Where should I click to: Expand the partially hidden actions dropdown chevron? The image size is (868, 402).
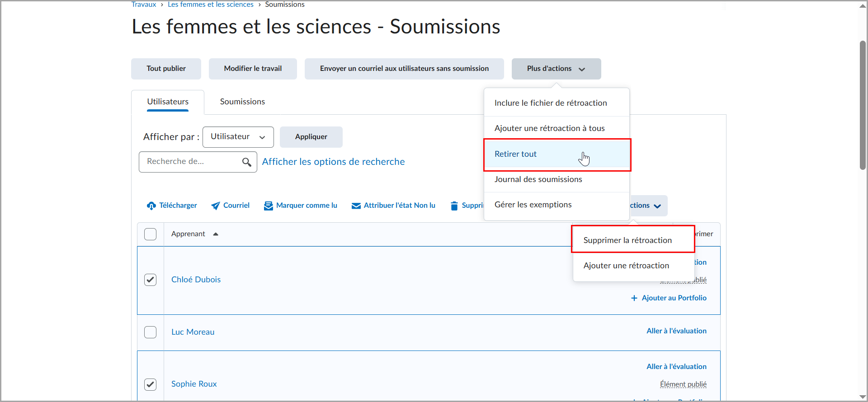point(657,206)
